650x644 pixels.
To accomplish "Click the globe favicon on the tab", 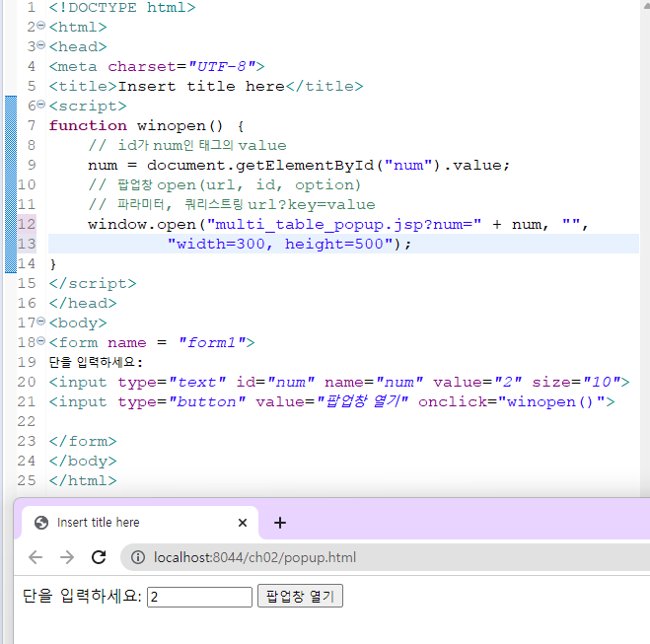I will click(x=41, y=523).
